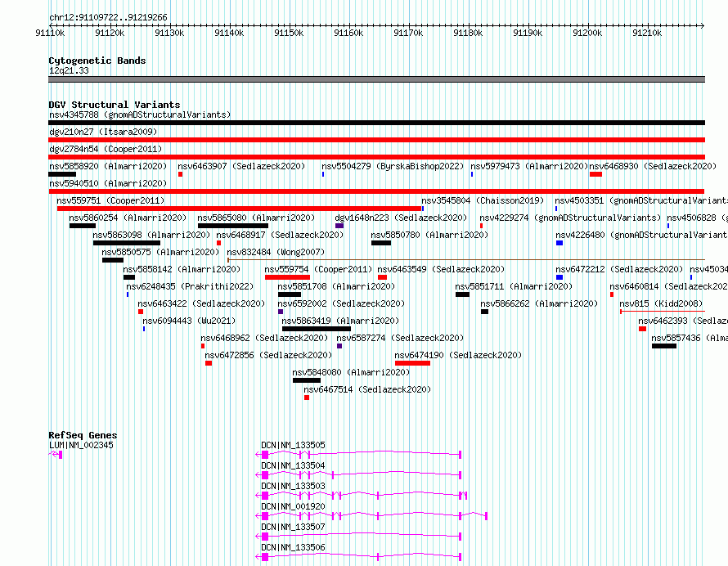Click nsv5866262 (Almarri2020) label
728x566 pixels.
pyautogui.click(x=539, y=303)
